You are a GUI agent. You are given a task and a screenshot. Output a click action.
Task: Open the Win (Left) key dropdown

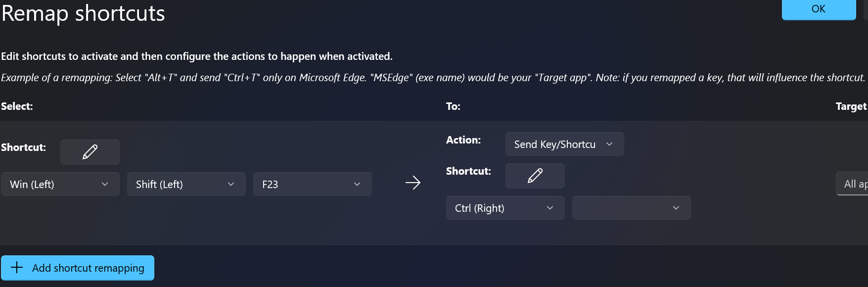pos(60,184)
